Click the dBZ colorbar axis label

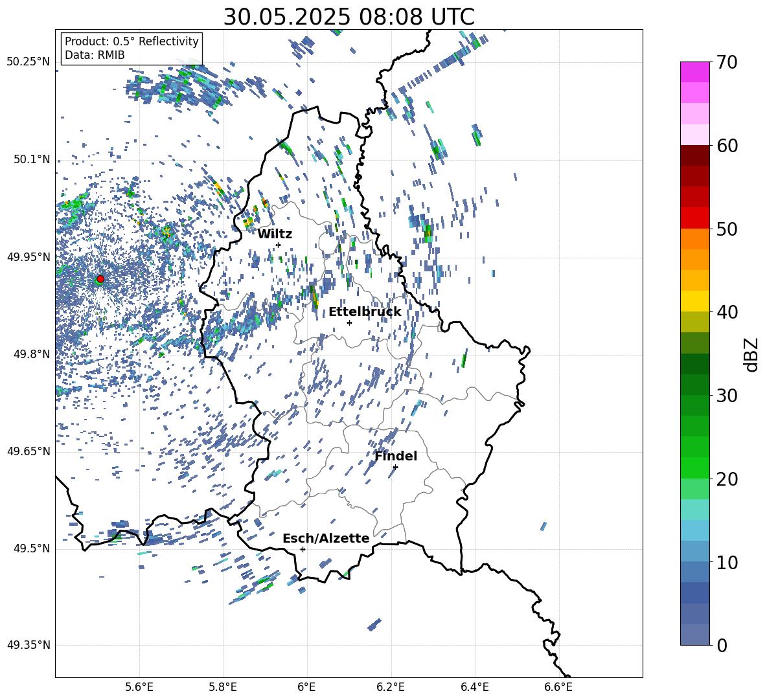click(x=751, y=354)
